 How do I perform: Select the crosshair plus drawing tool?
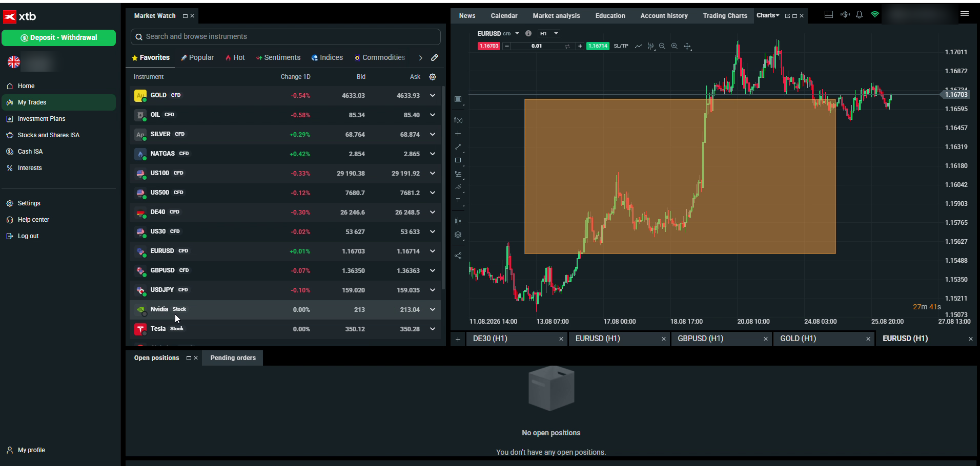pos(458,134)
